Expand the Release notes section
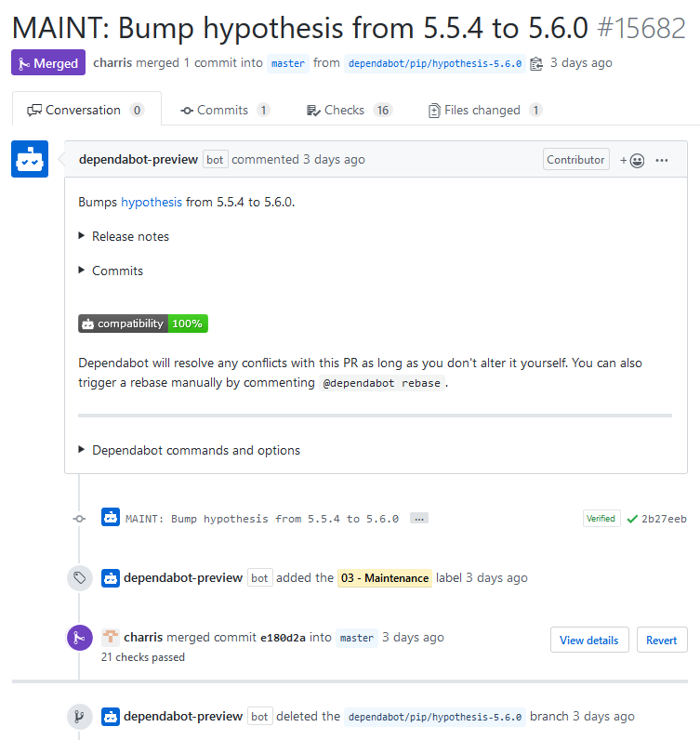Image resolution: width=700 pixels, height=740 pixels. [x=124, y=236]
